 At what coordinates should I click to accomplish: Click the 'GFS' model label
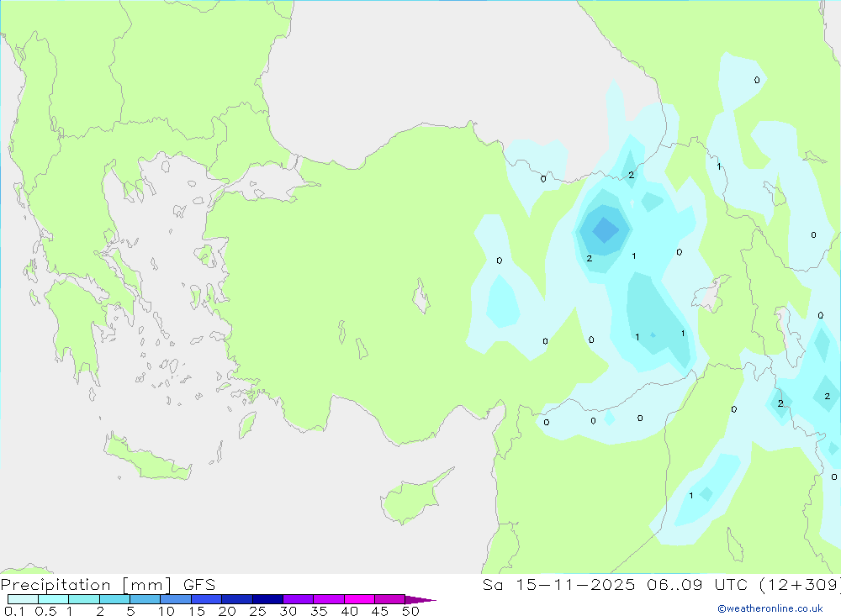pyautogui.click(x=199, y=585)
